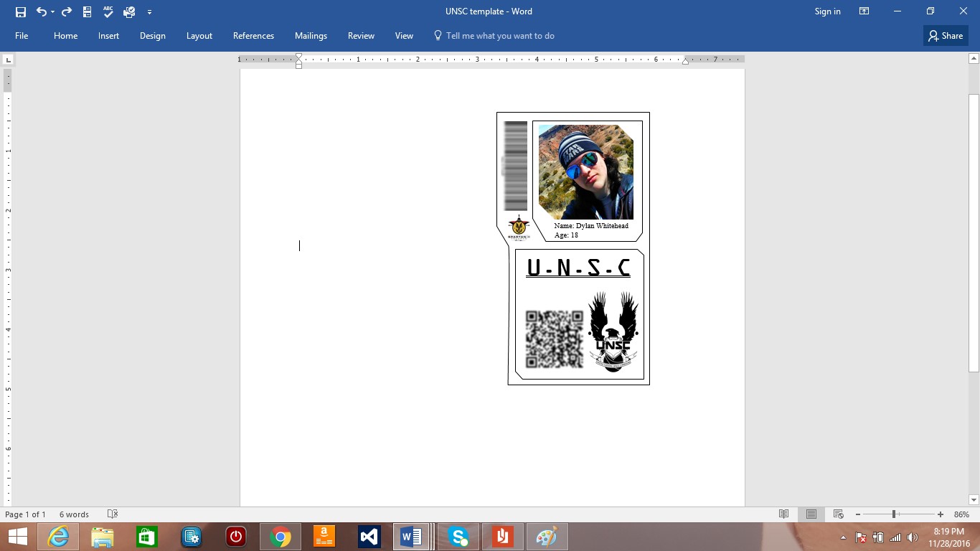
Task: Switch to Web Layout view
Action: [838, 514]
